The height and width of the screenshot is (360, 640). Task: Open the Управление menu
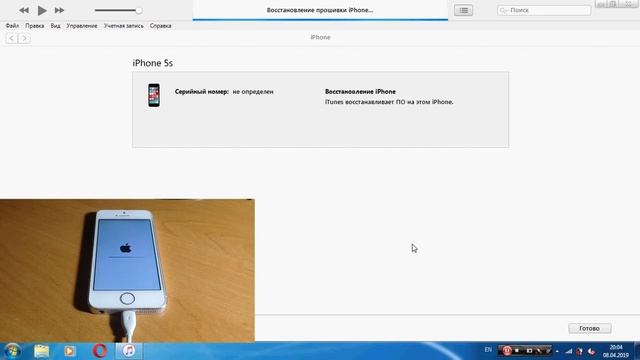tap(82, 26)
